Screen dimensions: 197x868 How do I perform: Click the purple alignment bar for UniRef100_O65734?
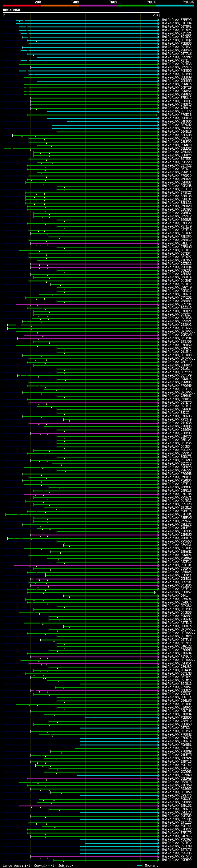coord(87,304)
